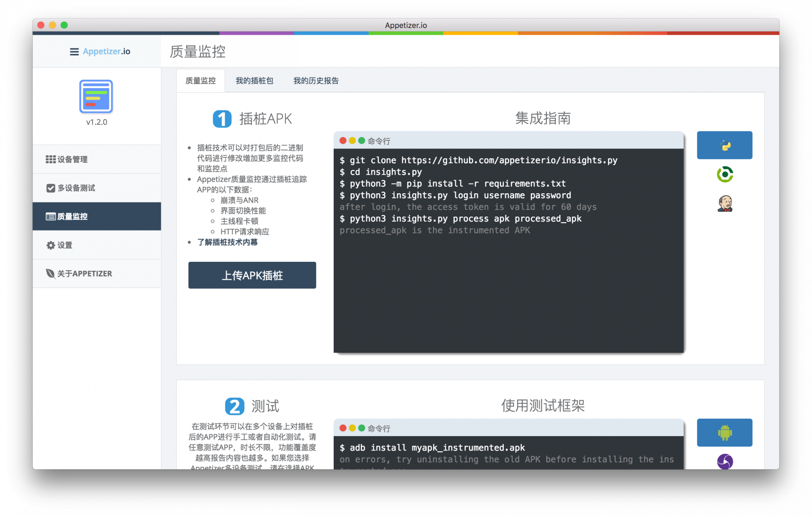Click the git clone command line
812x516 pixels.
coord(479,160)
